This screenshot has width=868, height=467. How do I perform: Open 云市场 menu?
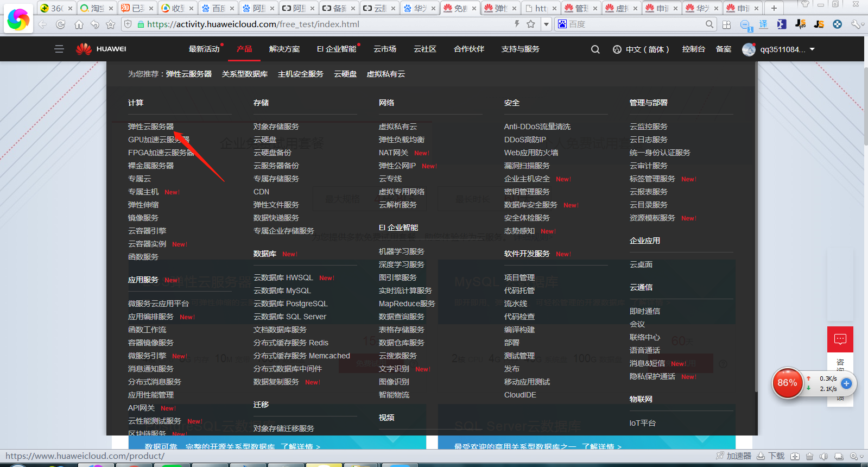pos(385,49)
